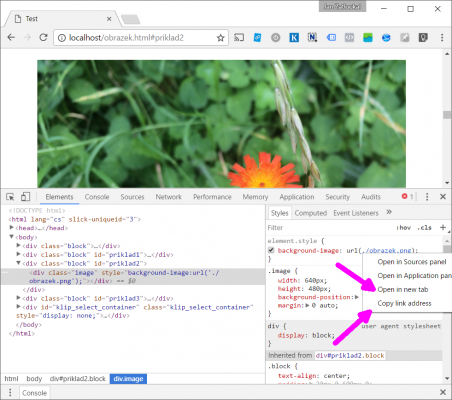
Task: Bookmark the page with the star icon
Action: 220,38
